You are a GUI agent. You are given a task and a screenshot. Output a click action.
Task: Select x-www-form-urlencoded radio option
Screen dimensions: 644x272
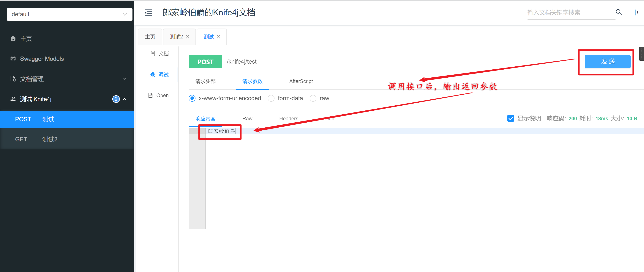tap(192, 98)
